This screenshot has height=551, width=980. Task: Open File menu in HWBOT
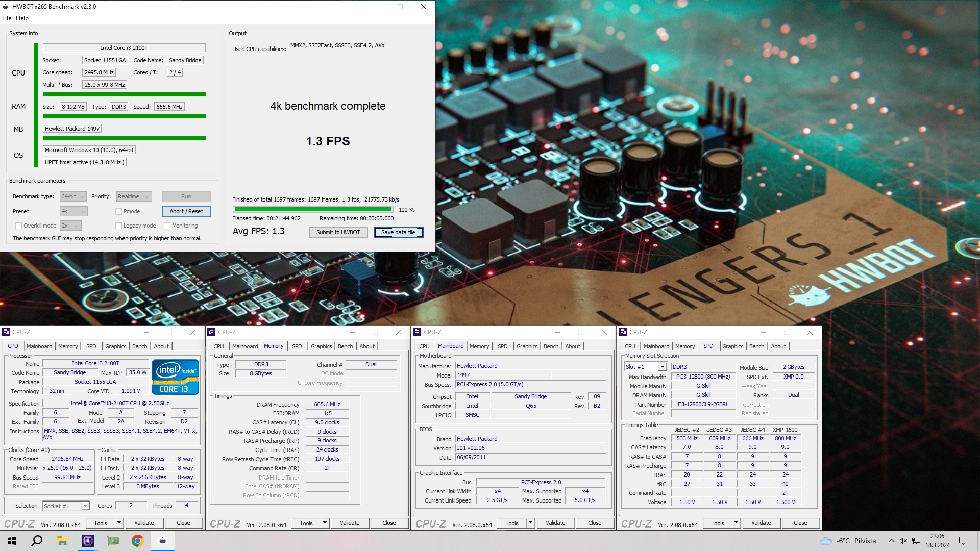[x=7, y=18]
